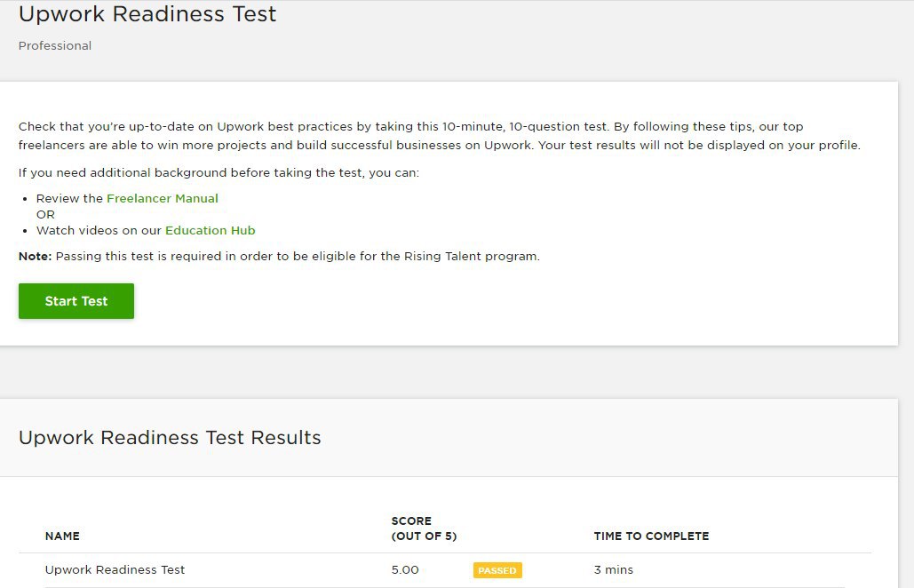Click the Review the bullet text

pos(70,198)
